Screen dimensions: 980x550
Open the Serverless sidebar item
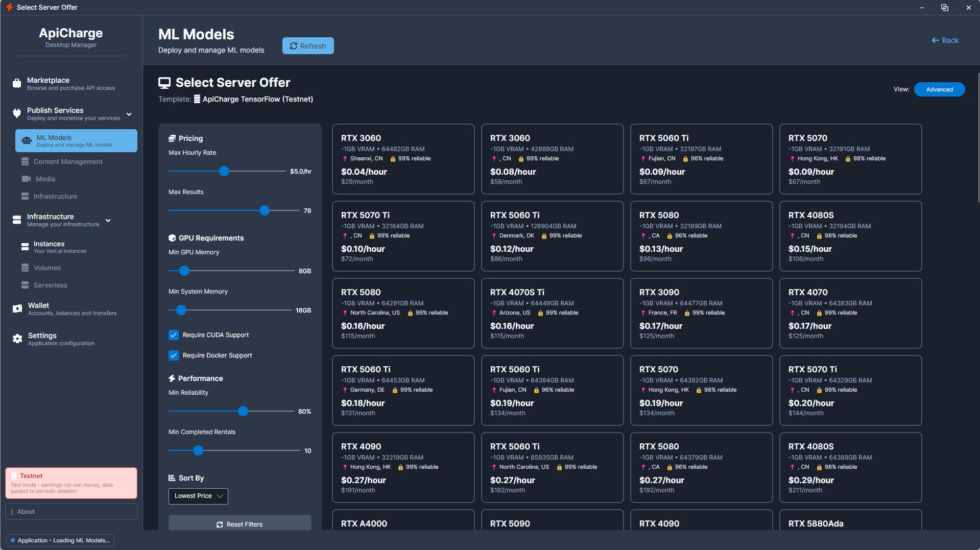50,285
